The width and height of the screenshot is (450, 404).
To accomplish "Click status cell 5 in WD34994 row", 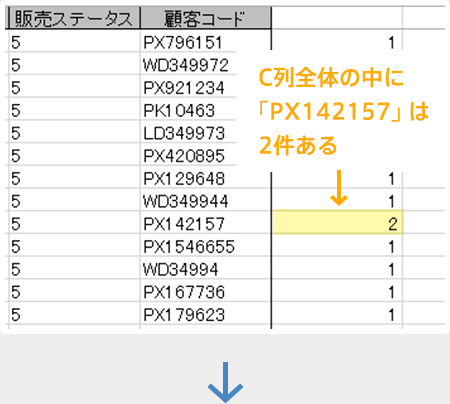I will pos(74,268).
